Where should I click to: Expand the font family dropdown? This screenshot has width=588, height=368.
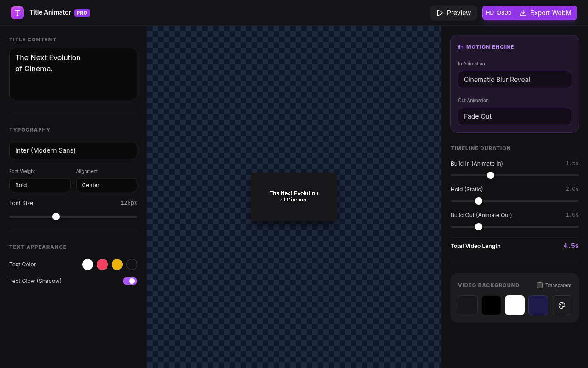(73, 150)
